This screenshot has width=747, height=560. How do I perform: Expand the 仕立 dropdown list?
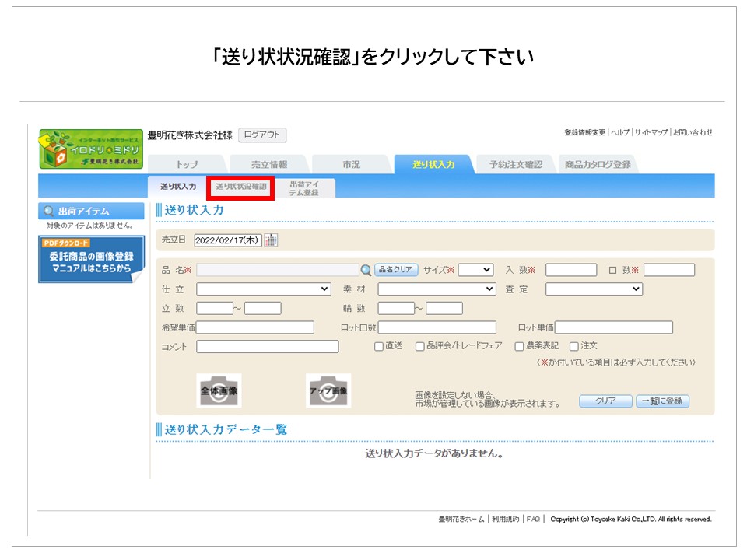click(x=264, y=289)
